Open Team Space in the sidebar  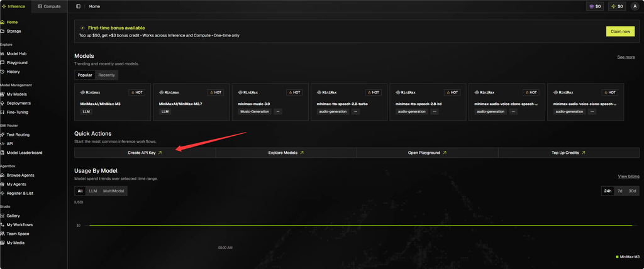(18, 234)
